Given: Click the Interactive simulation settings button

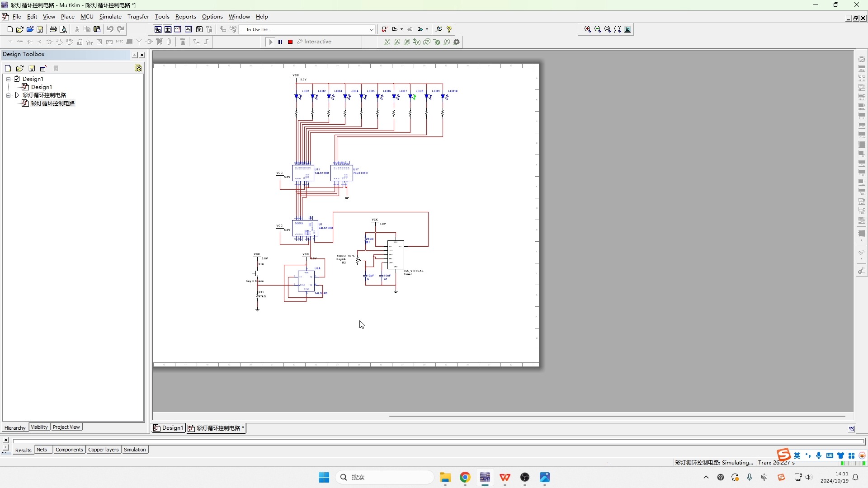Looking at the screenshot, I should [315, 42].
